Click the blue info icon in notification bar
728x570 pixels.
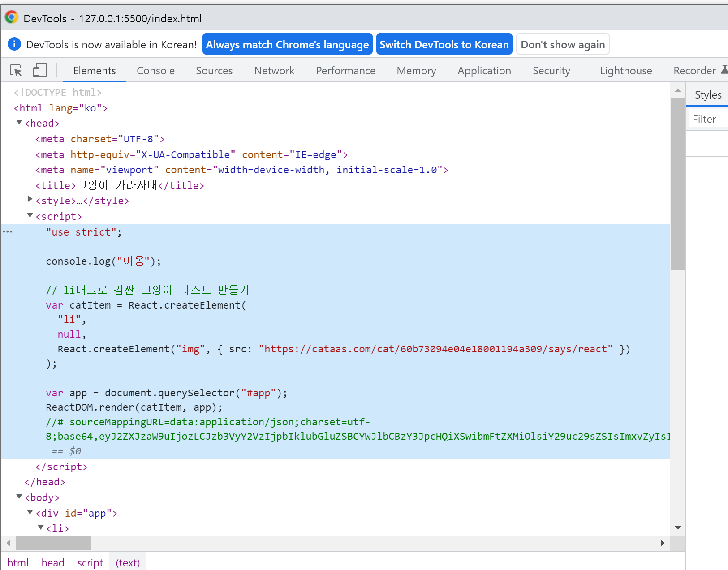point(14,44)
